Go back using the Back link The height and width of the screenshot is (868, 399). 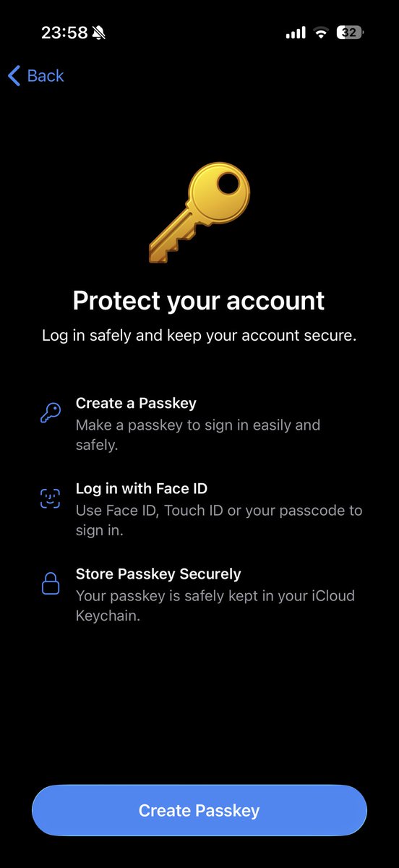(36, 76)
